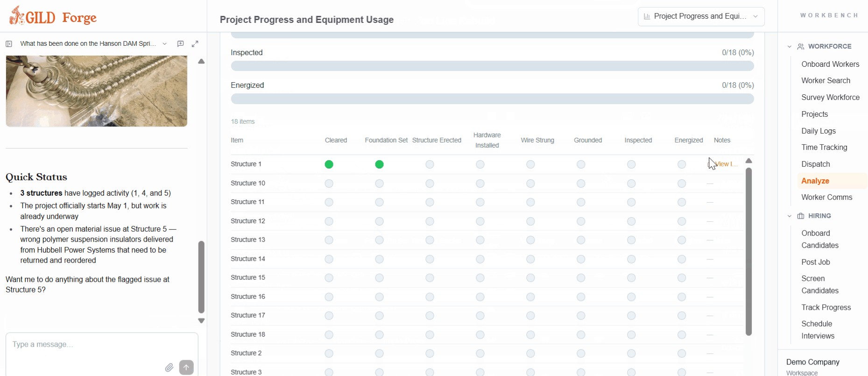Screen dimensions: 868x376
Task: Click the Structure Erected column header
Action: (437, 141)
